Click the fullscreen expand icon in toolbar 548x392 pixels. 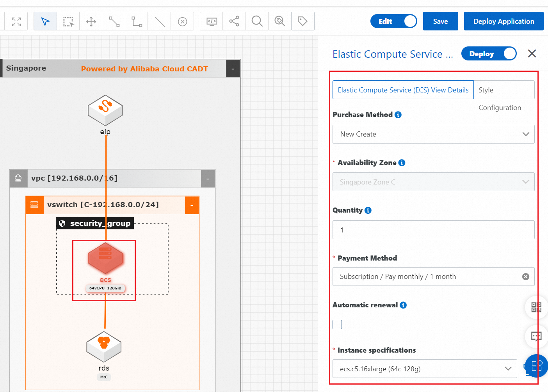[16, 21]
